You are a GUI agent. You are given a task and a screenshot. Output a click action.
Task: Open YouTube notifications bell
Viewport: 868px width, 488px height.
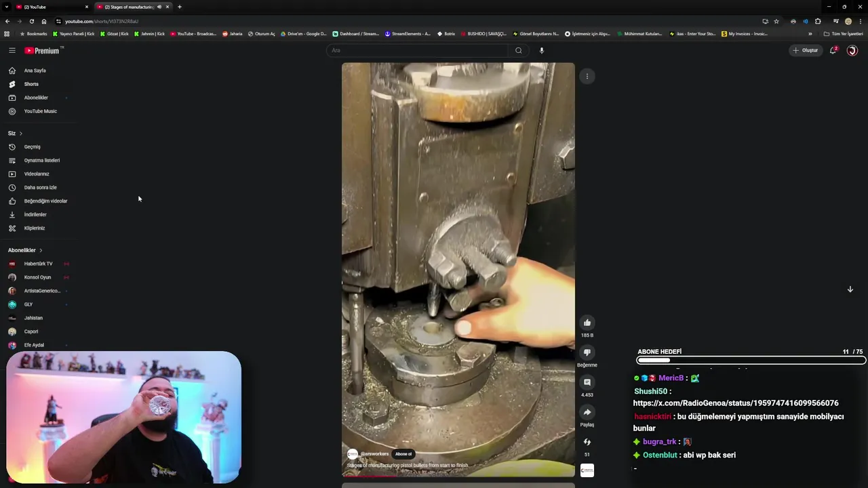tap(833, 50)
